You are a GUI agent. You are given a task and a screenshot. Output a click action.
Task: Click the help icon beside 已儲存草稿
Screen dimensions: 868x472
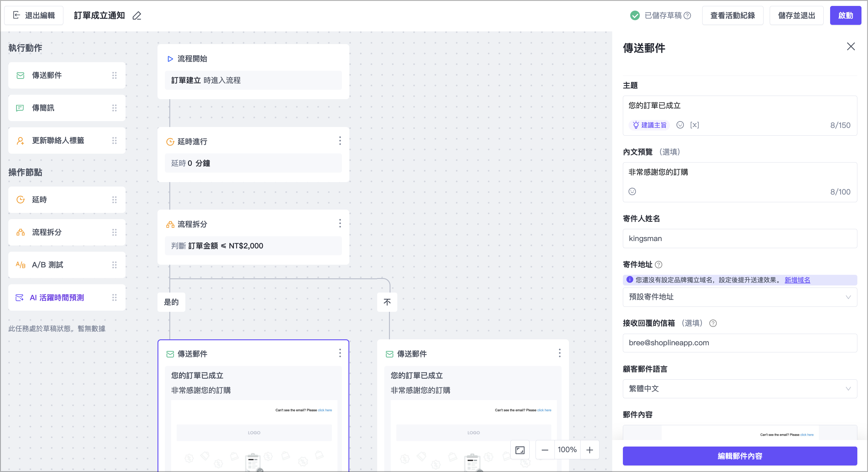click(x=688, y=15)
